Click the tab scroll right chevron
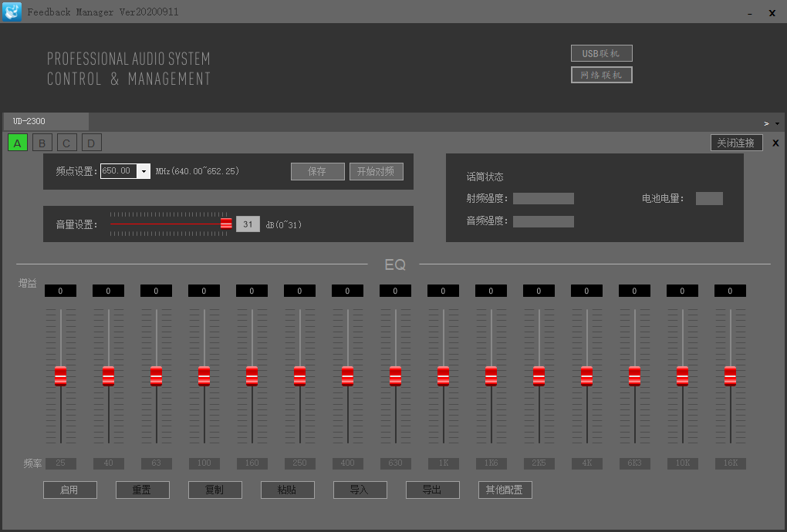Viewport: 787px width, 532px height. coord(766,123)
